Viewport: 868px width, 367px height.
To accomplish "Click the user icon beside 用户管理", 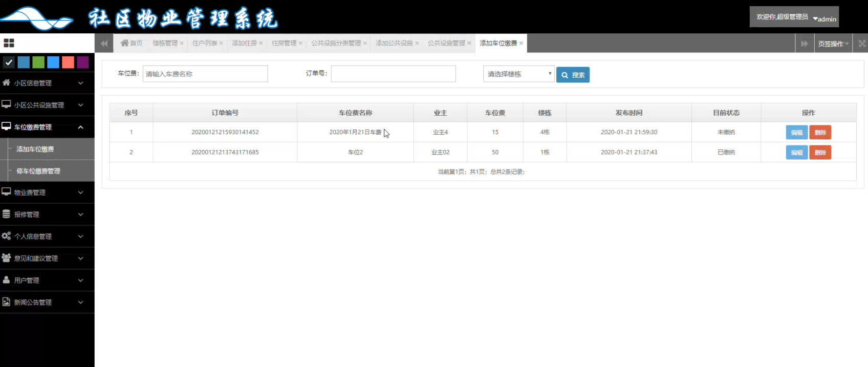I will tap(6, 280).
